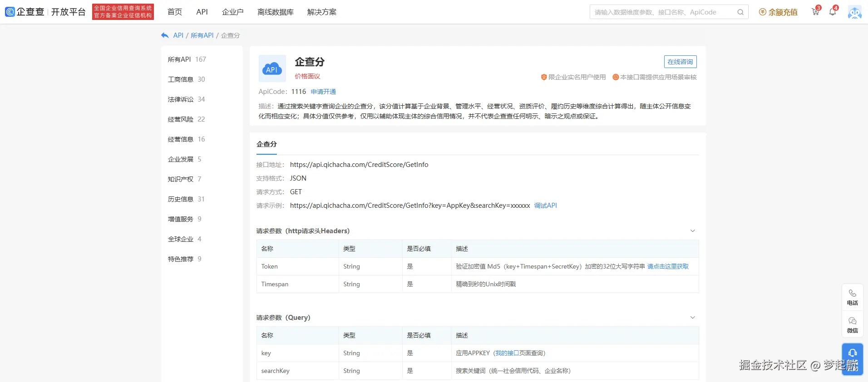Select 历史信息 category in sidebar
This screenshot has width=868, height=382.
[187, 199]
